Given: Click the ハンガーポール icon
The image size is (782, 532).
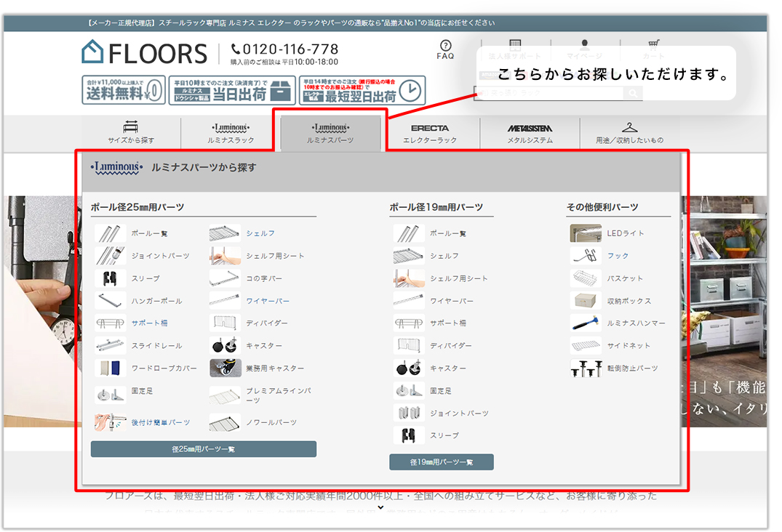Looking at the screenshot, I should tap(110, 301).
